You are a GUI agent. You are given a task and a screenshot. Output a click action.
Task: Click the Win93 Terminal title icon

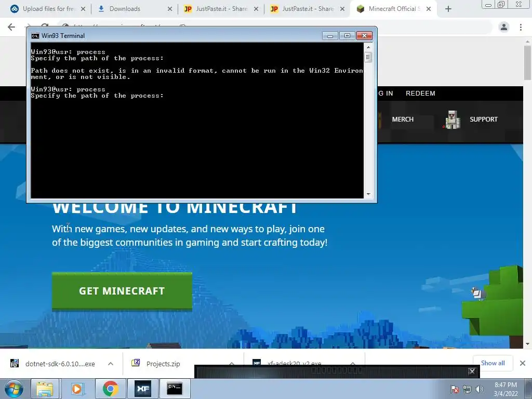(x=35, y=36)
